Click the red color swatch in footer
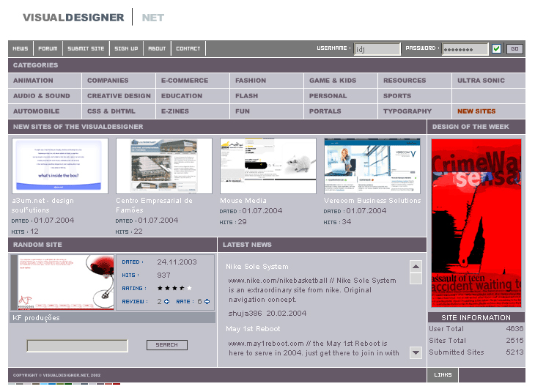This screenshot has height=392, width=535. pyautogui.click(x=117, y=384)
